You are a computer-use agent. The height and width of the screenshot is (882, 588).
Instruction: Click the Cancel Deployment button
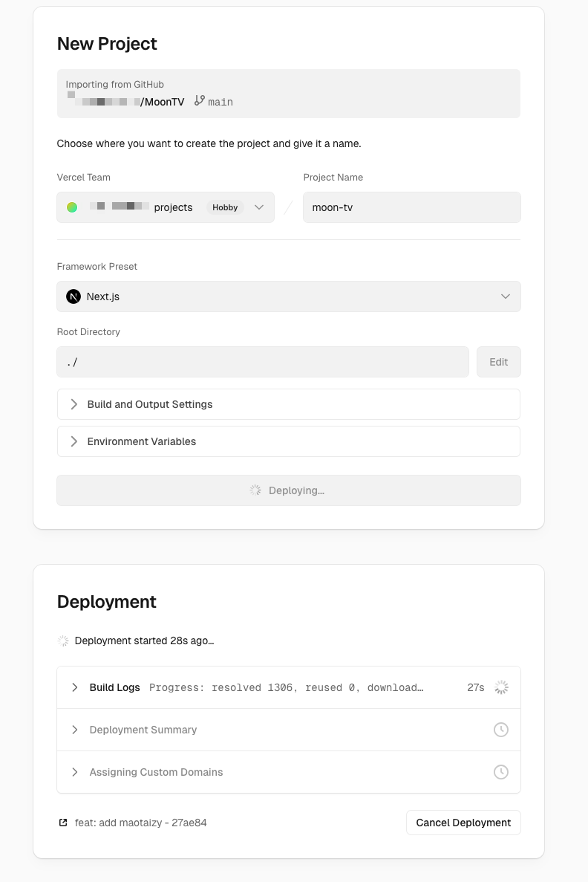[463, 823]
